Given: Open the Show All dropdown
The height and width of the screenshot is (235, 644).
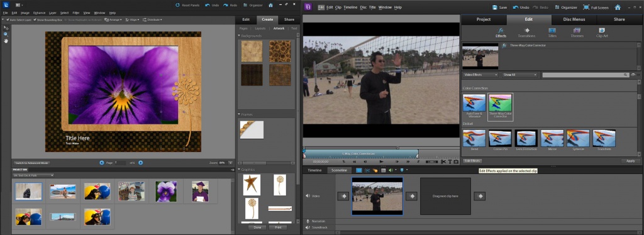Looking at the screenshot, I should tap(520, 75).
